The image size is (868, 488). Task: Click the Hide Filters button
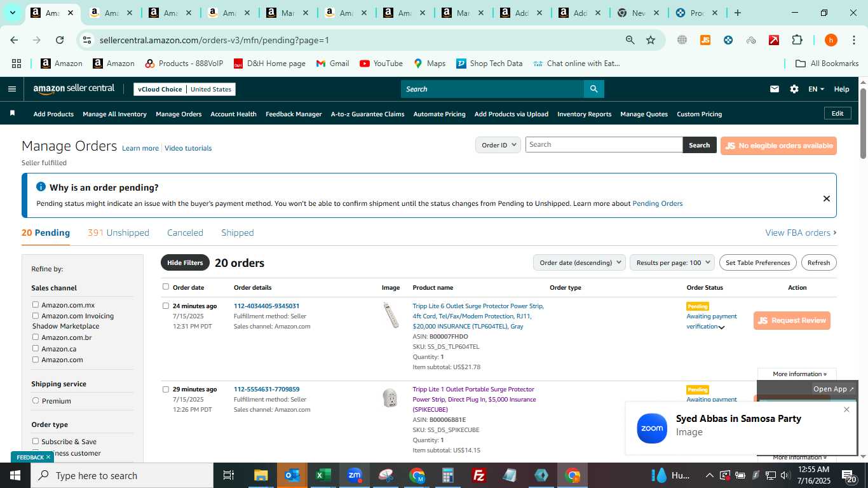pyautogui.click(x=185, y=262)
